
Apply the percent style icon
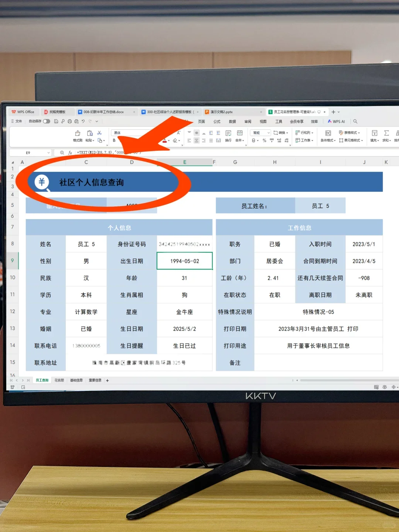[x=264, y=140]
